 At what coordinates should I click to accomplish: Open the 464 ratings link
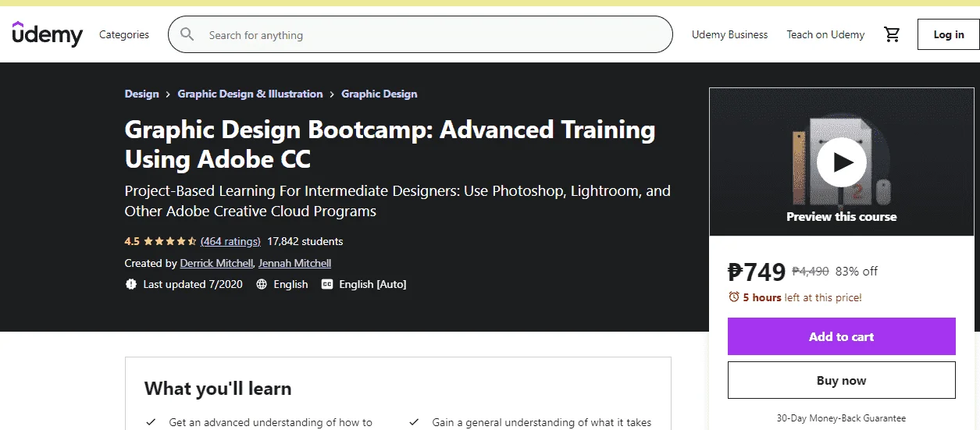tap(230, 241)
